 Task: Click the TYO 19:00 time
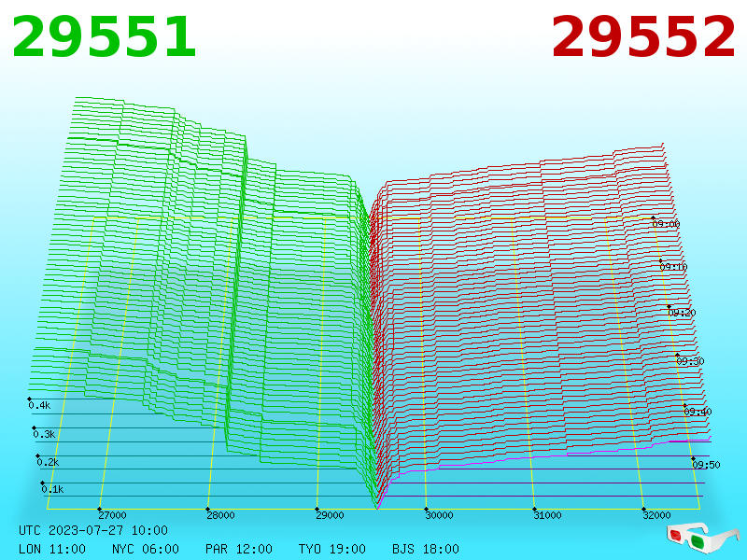pyautogui.click(x=332, y=549)
